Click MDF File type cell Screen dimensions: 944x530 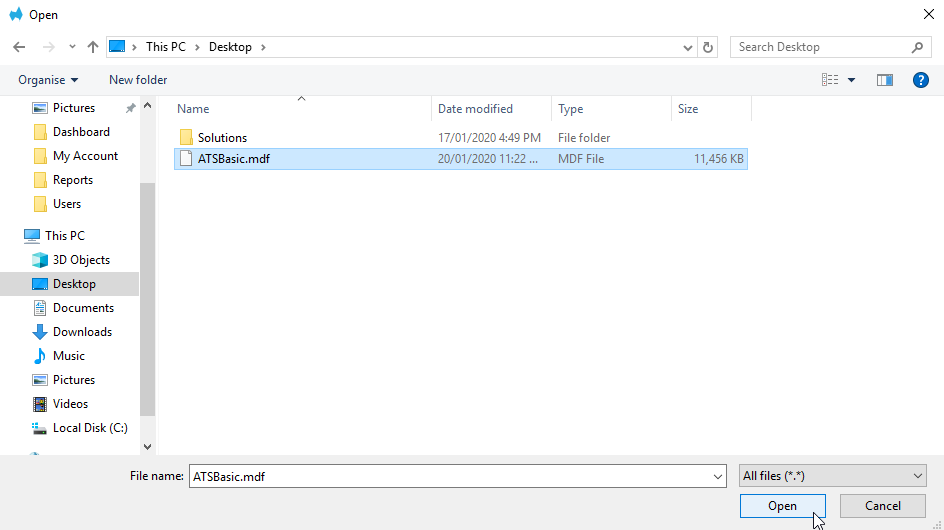tap(581, 159)
